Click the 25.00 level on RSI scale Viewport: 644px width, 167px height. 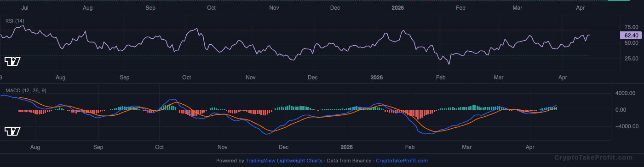632,59
